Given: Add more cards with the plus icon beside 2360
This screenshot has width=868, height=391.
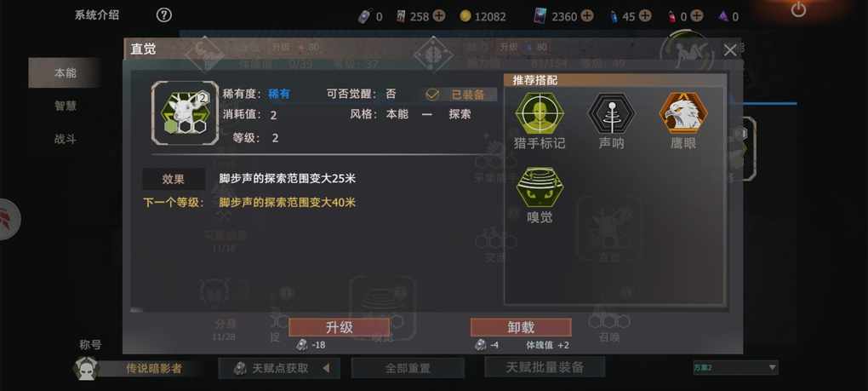Looking at the screenshot, I should [587, 15].
